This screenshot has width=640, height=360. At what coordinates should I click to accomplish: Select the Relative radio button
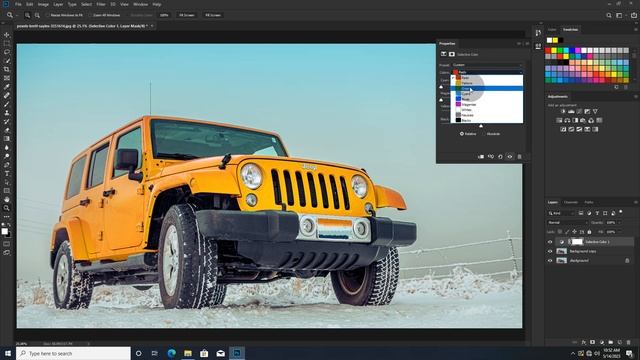pyautogui.click(x=462, y=134)
